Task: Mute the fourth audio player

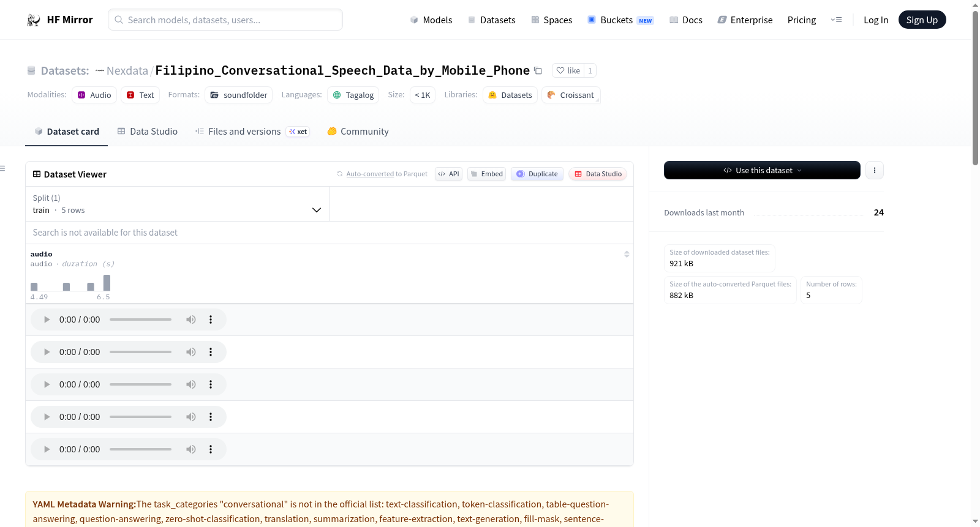Action: (x=191, y=417)
